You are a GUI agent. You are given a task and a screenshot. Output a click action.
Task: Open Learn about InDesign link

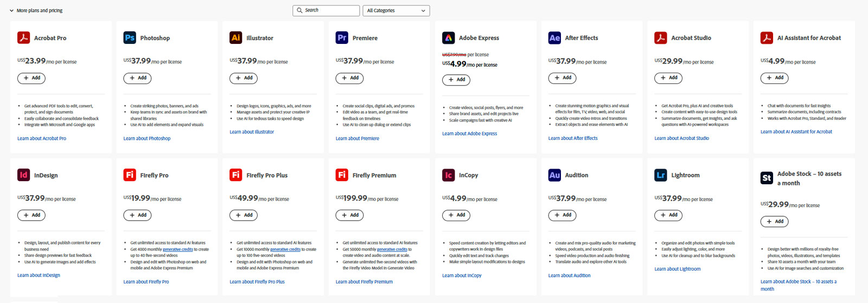pos(39,276)
